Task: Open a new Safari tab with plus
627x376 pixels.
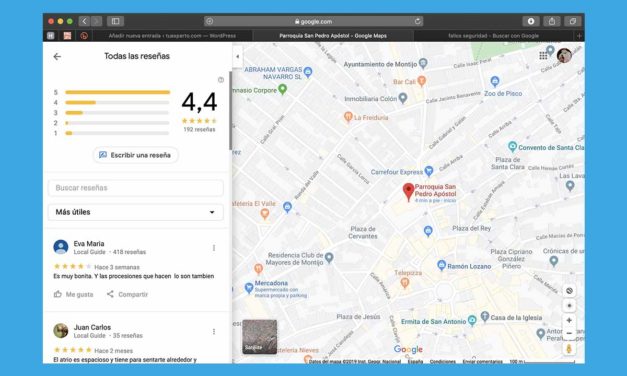Action: [579, 36]
